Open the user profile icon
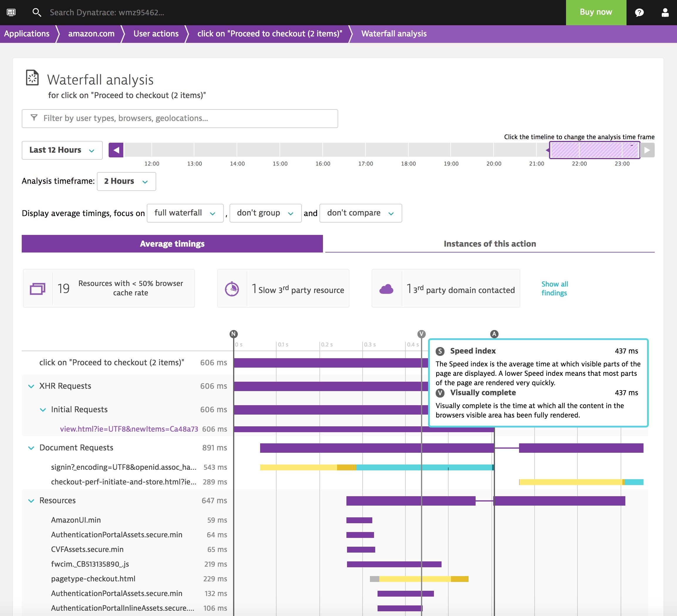 pyautogui.click(x=665, y=12)
